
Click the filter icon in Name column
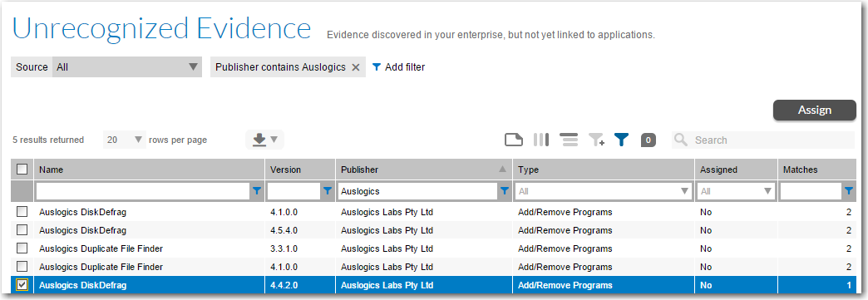(x=257, y=191)
